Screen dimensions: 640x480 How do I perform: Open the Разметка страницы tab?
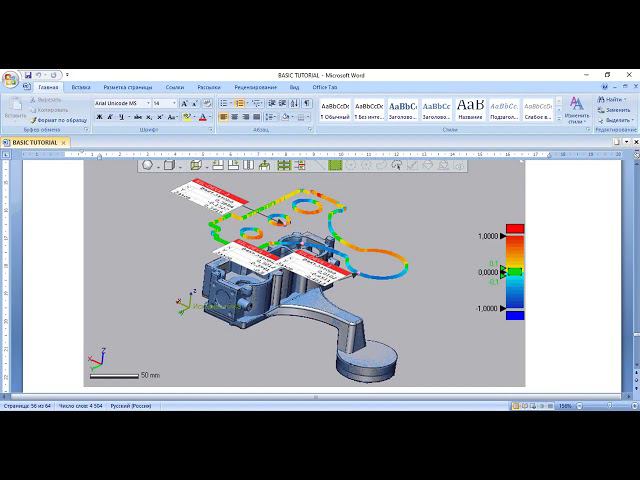click(x=128, y=87)
